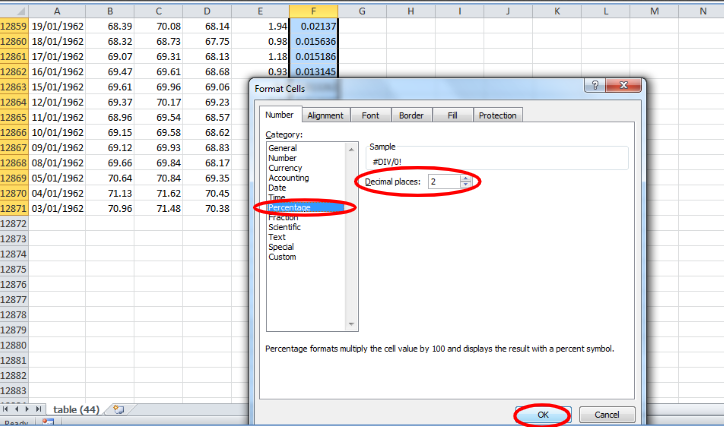The height and width of the screenshot is (427, 724).
Task: Click the macro record icon in status bar
Action: 48,423
